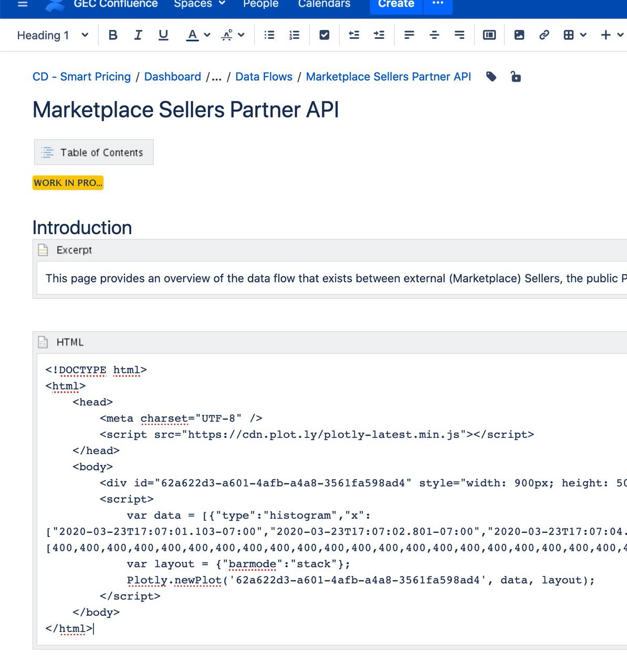Open the insert more content plus menu
This screenshot has height=672, width=627.
606,35
